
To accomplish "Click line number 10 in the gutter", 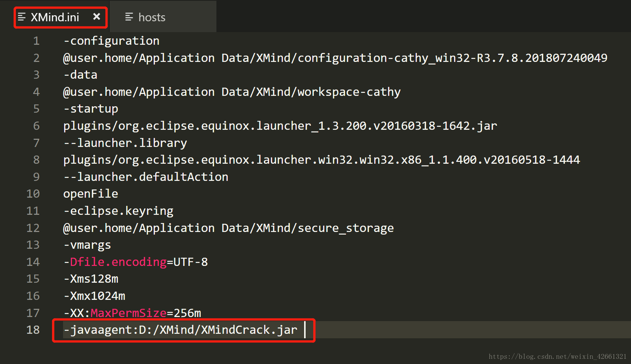I will tap(33, 194).
